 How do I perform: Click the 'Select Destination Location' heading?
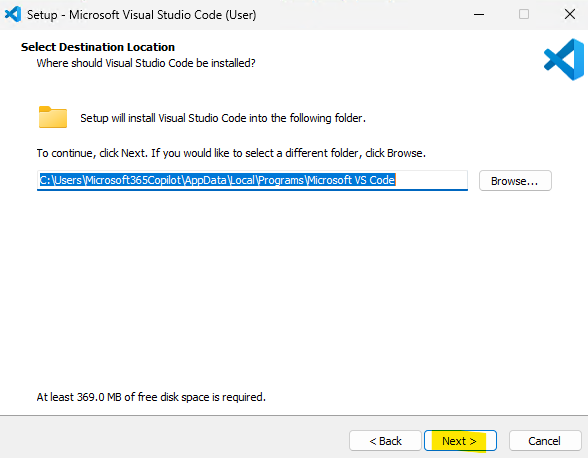tap(98, 47)
